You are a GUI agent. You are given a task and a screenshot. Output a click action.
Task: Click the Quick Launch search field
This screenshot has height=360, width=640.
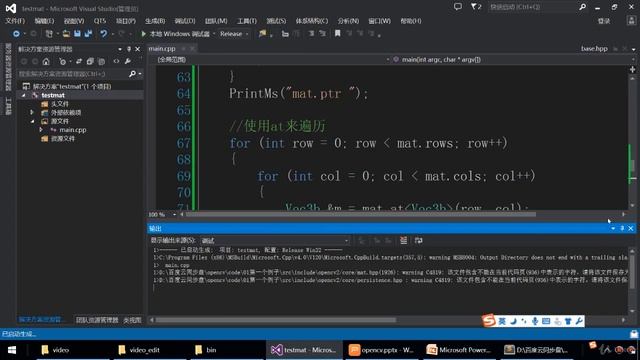point(532,7)
